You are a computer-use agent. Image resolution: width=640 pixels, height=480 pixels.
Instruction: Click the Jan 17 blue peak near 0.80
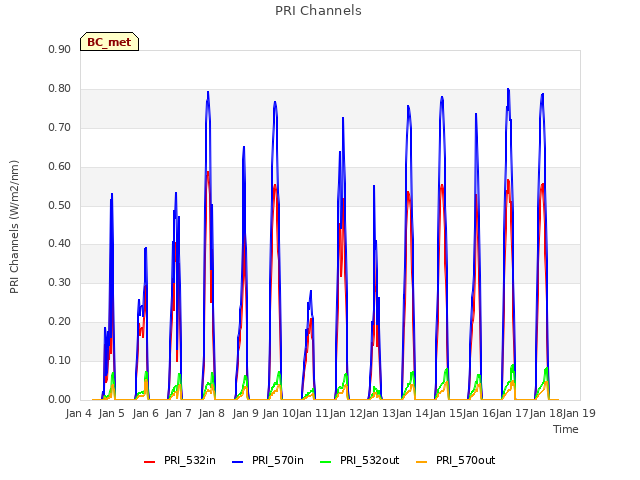(x=508, y=90)
